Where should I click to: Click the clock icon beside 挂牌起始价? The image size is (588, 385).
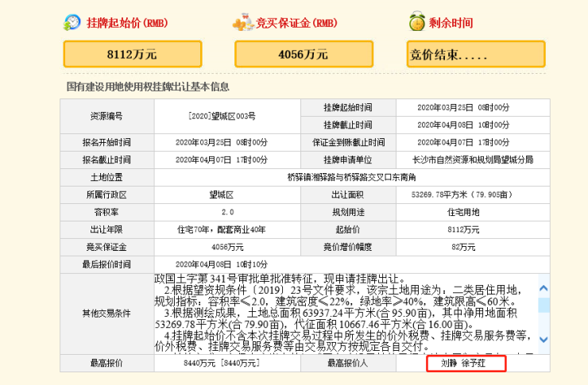pos(72,22)
